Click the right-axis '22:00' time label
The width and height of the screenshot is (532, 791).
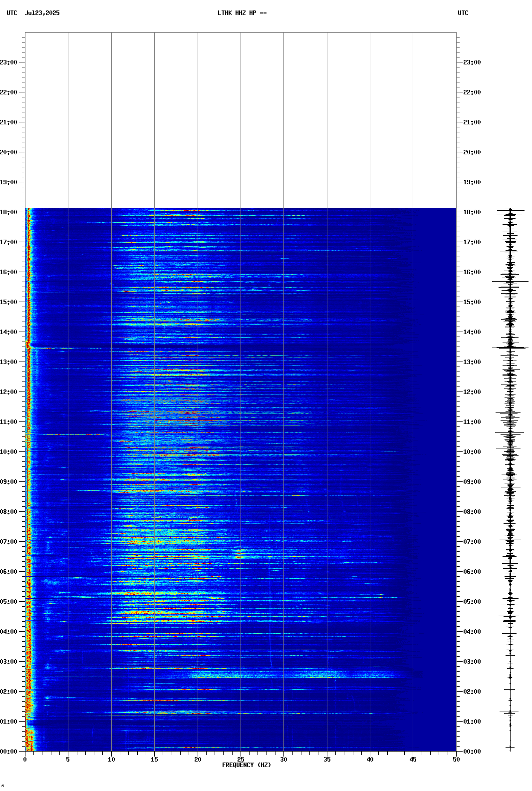pyautogui.click(x=472, y=92)
